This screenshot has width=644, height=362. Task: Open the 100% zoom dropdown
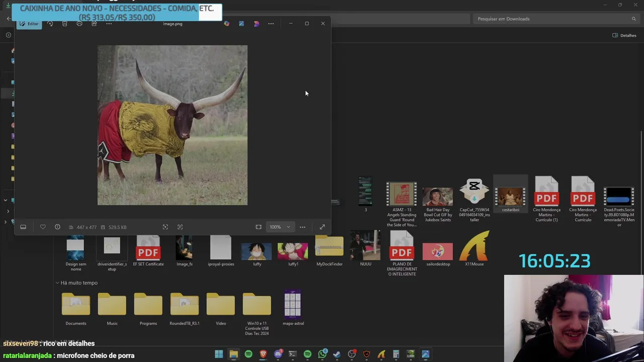point(280,227)
